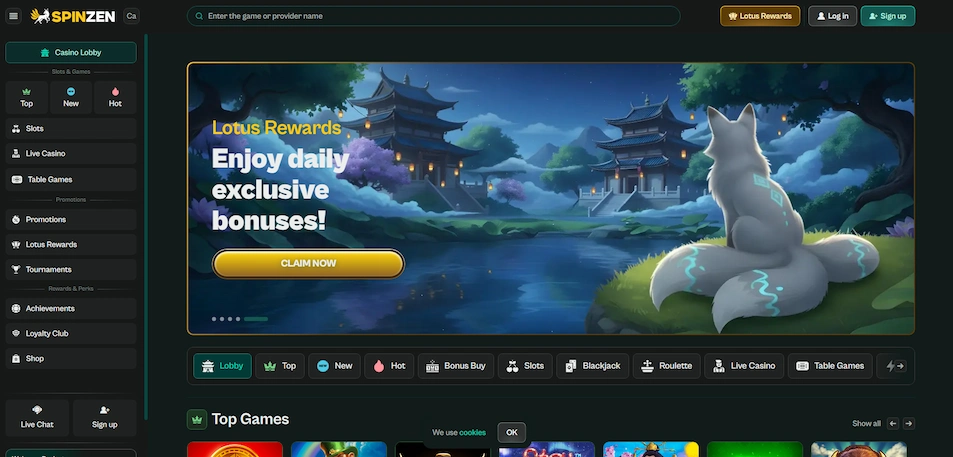Viewport: 953px width, 457px height.
Task: Select the New category tab
Action: pos(334,366)
